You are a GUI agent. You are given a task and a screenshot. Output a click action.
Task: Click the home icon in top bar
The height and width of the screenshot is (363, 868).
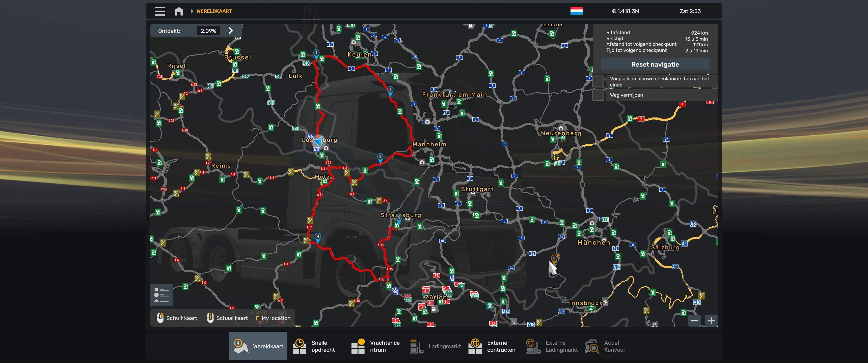tap(179, 11)
